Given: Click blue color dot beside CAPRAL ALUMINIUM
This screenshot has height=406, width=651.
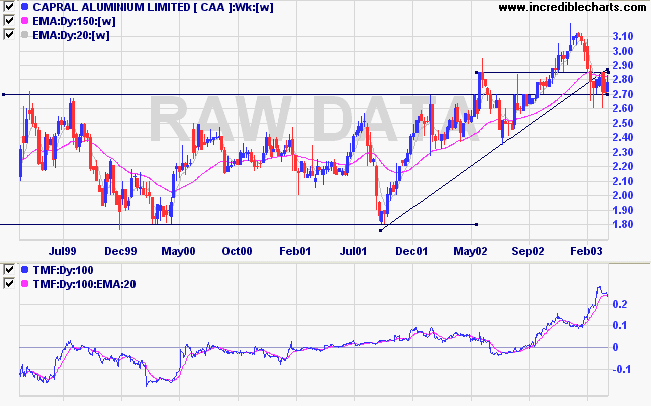Looking at the screenshot, I should [24, 7].
